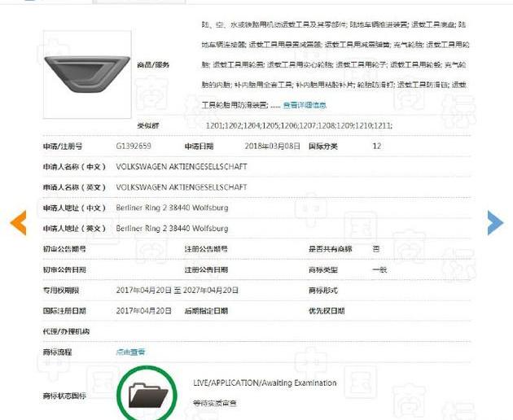Click the 注册公告期号 label
Viewport: 513px width, 420px height.
pos(206,249)
